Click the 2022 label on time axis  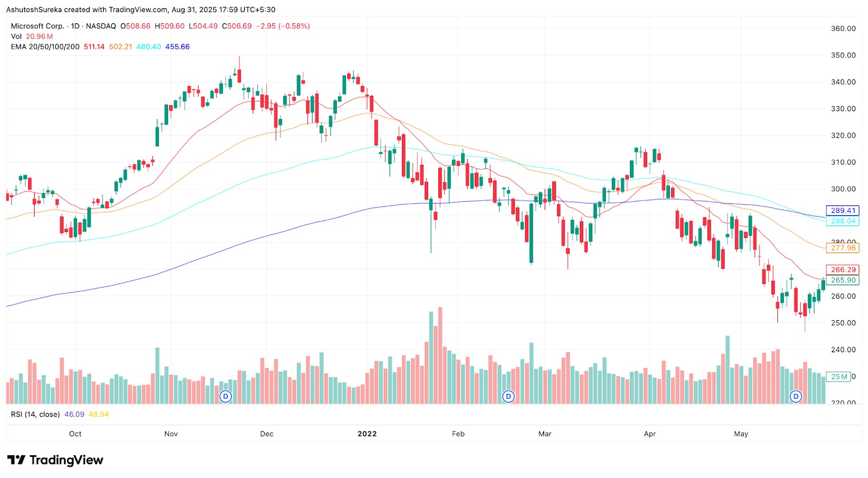coord(367,434)
